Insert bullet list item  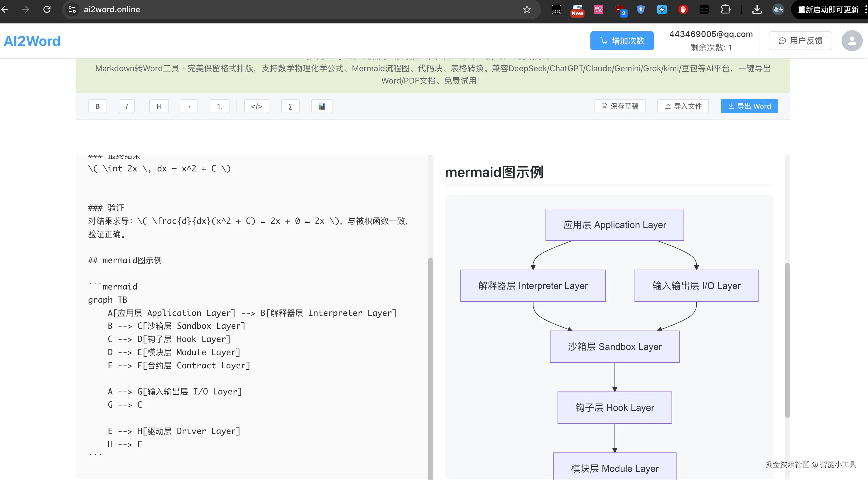pyautogui.click(x=189, y=106)
